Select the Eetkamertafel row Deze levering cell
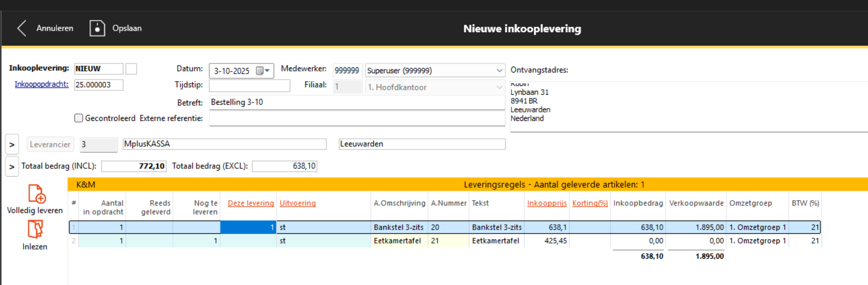The height and width of the screenshot is (285, 868). pyautogui.click(x=248, y=241)
